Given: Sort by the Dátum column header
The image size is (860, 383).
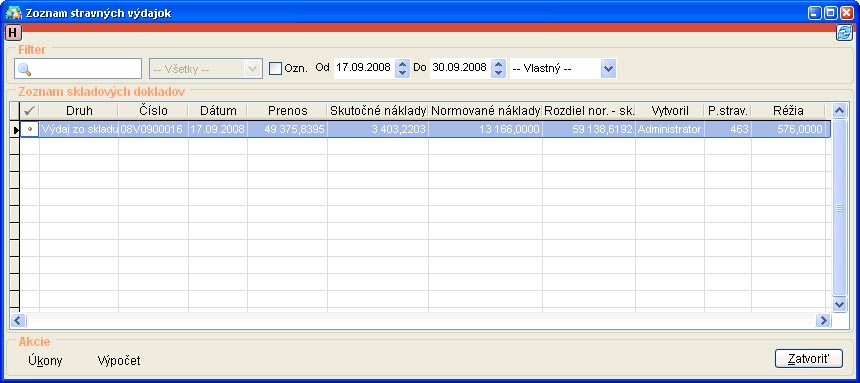Looking at the screenshot, I should (x=218, y=110).
